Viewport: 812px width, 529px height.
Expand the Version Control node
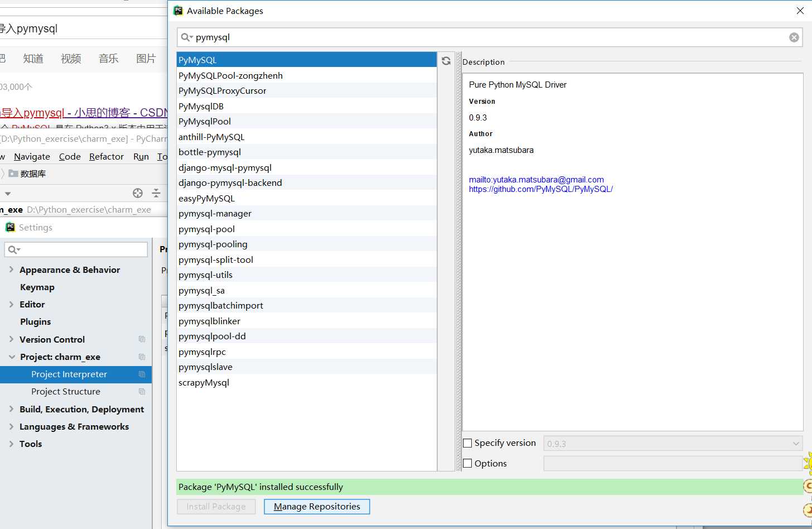(12, 339)
